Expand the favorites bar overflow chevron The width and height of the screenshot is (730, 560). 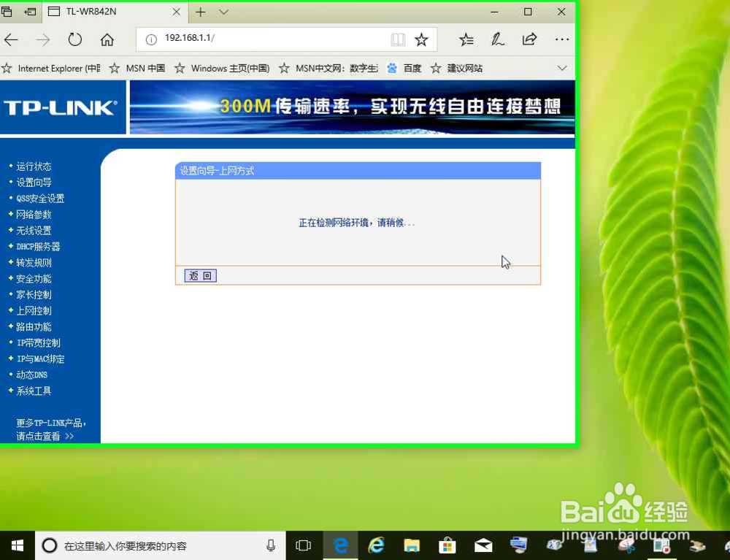[562, 69]
